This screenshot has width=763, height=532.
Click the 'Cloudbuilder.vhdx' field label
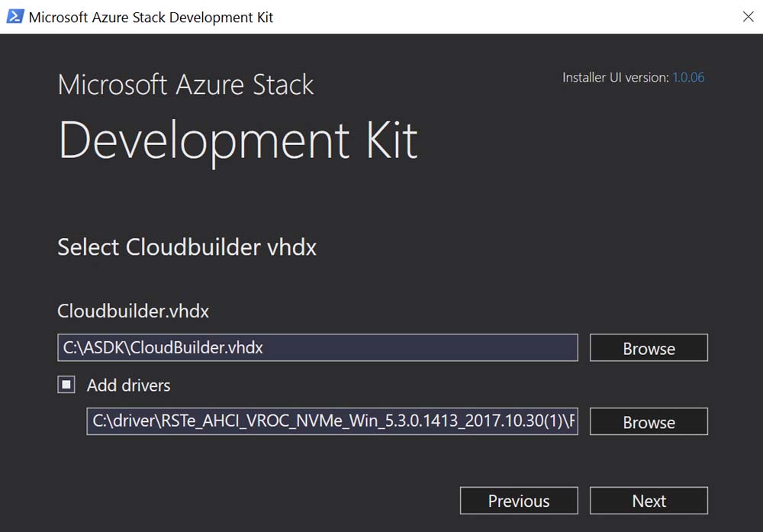pos(134,311)
